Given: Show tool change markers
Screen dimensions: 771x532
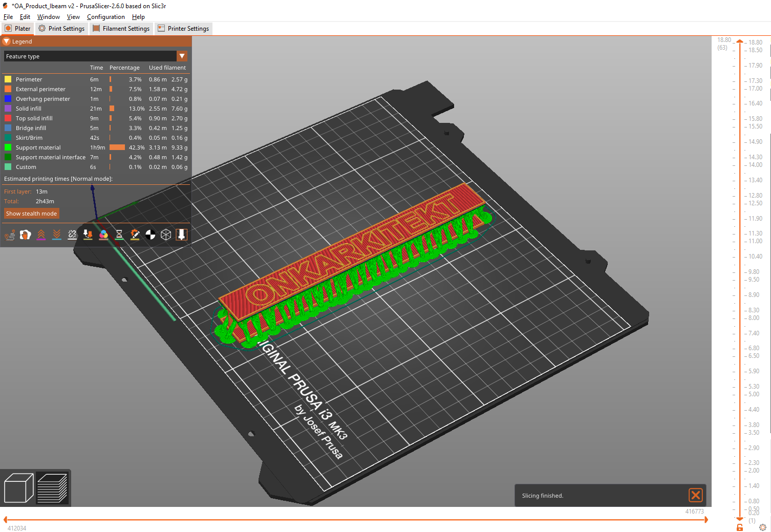Looking at the screenshot, I should 88,235.
